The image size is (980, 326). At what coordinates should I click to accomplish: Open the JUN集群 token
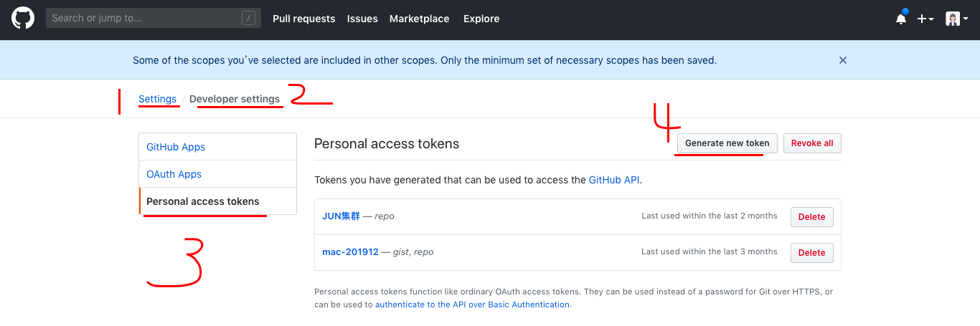pyautogui.click(x=341, y=216)
